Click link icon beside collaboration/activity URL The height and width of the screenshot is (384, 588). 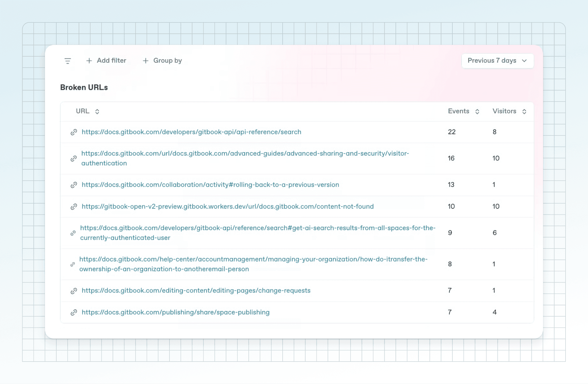pyautogui.click(x=73, y=185)
